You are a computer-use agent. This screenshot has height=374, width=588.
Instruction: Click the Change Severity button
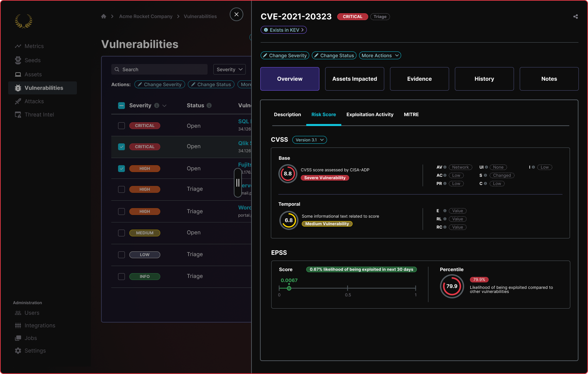(285, 55)
